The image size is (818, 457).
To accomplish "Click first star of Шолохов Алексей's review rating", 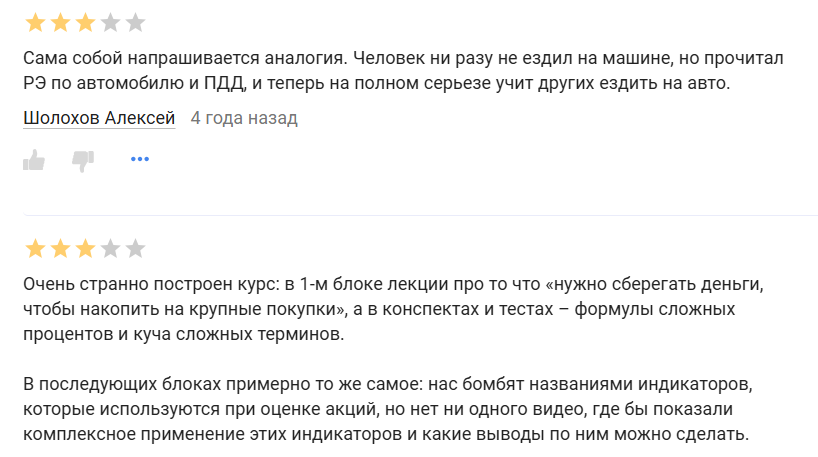I will (x=35, y=22).
